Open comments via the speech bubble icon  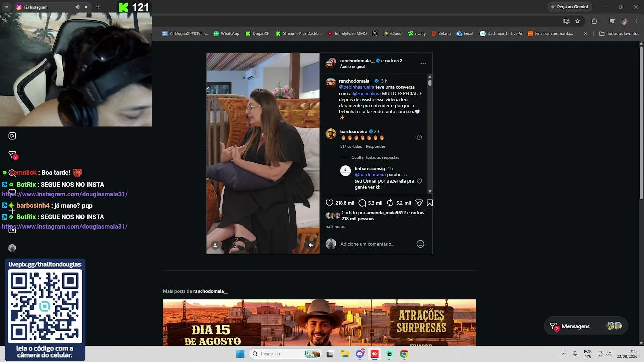point(362,203)
